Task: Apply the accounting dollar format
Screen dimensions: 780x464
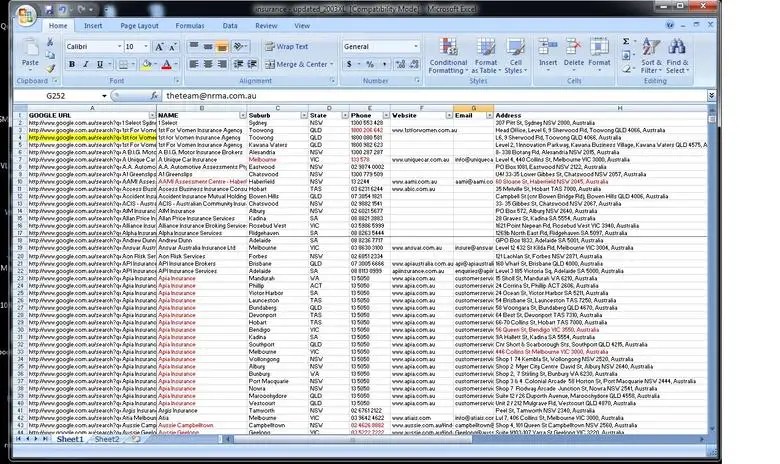Action: [349, 64]
